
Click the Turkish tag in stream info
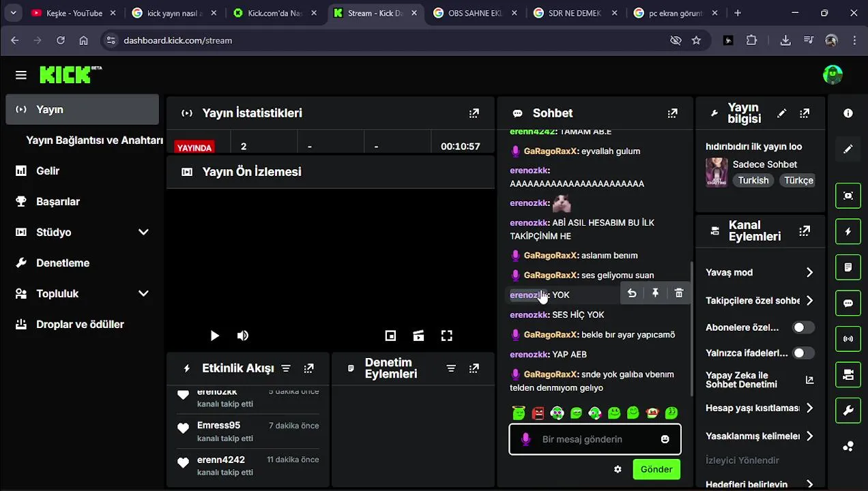pyautogui.click(x=753, y=180)
